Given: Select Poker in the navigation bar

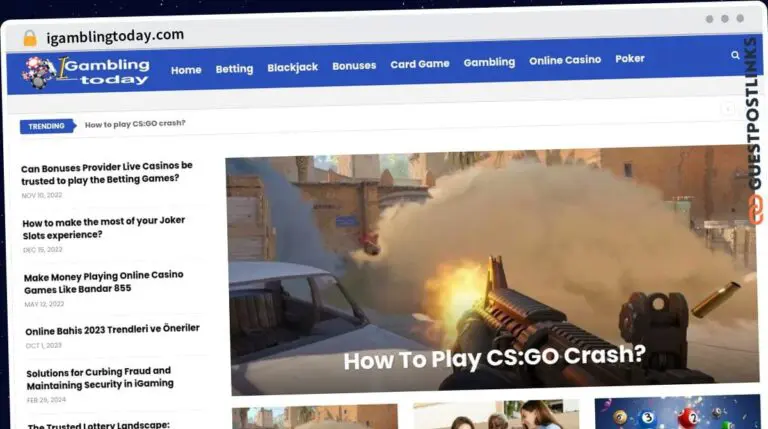Looking at the screenshot, I should [630, 59].
